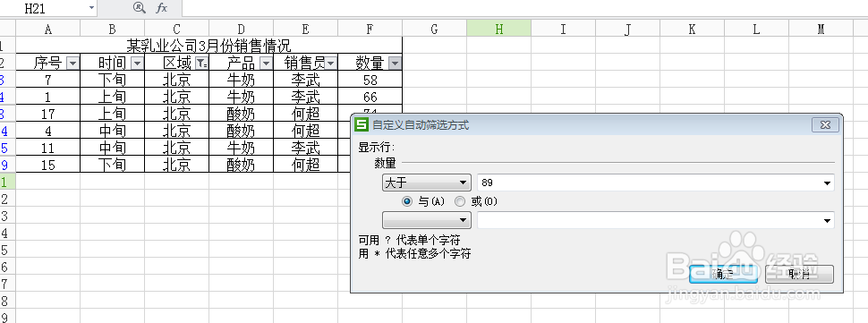Image resolution: width=868 pixels, height=323 pixels.
Task: Confirm filter with the 确定 button
Action: click(723, 274)
